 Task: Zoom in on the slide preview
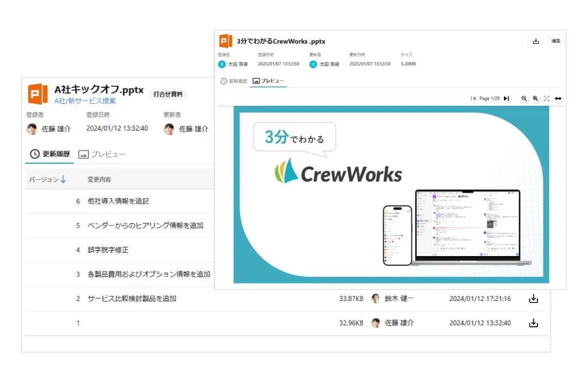[535, 99]
